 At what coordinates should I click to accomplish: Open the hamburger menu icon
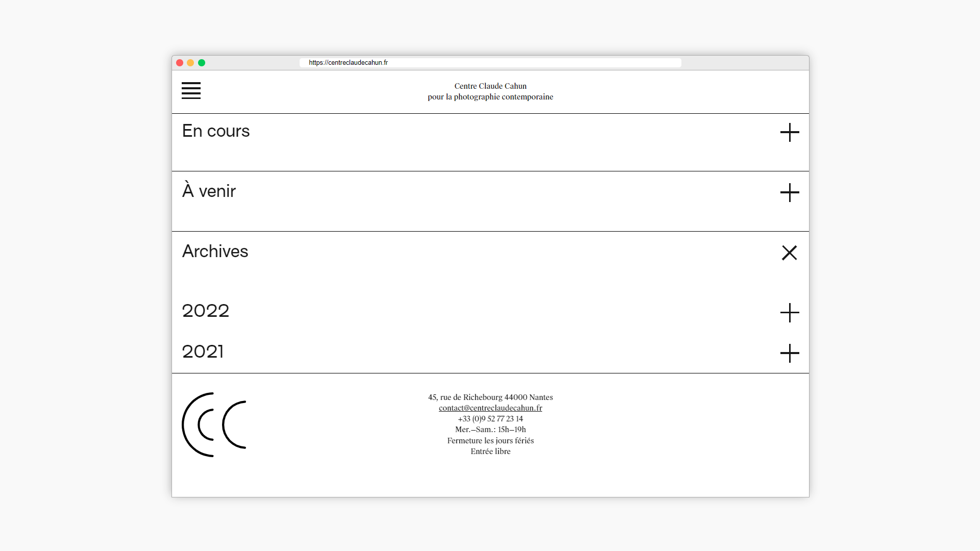(x=191, y=90)
